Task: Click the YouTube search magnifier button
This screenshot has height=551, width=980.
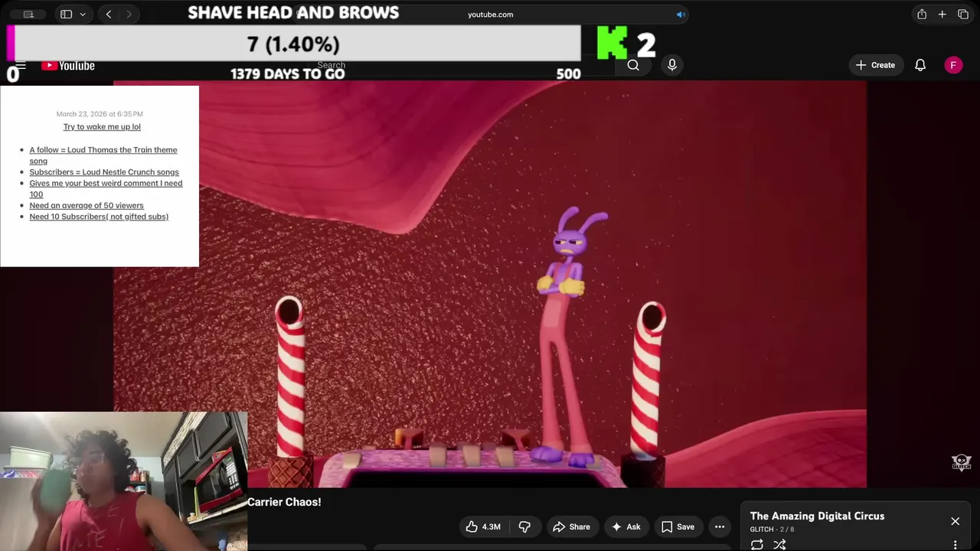Action: [x=633, y=65]
